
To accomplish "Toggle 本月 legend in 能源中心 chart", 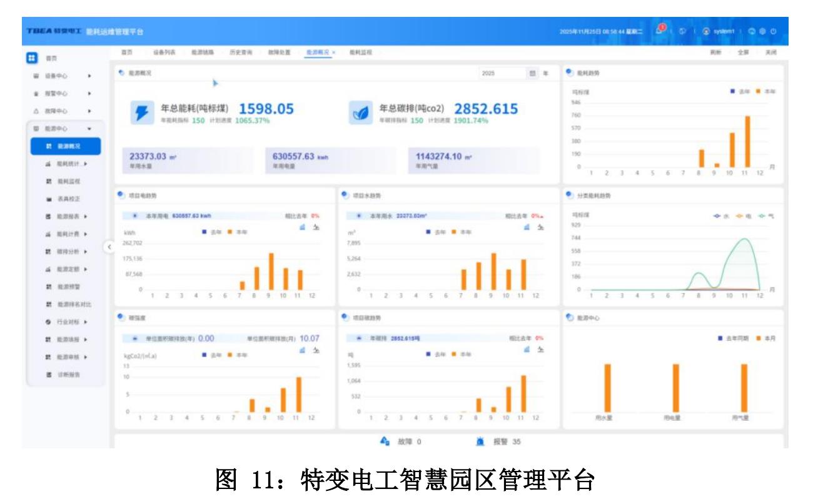I will pyautogui.click(x=765, y=338).
